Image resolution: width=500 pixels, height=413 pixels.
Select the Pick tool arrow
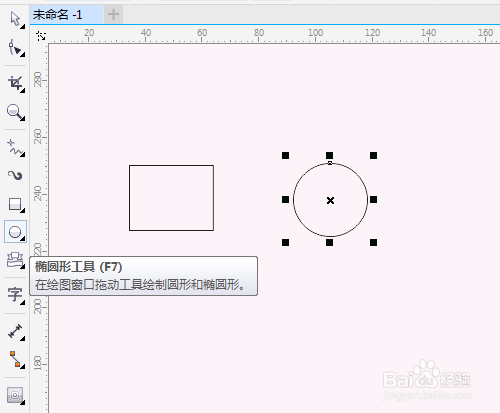(x=15, y=19)
